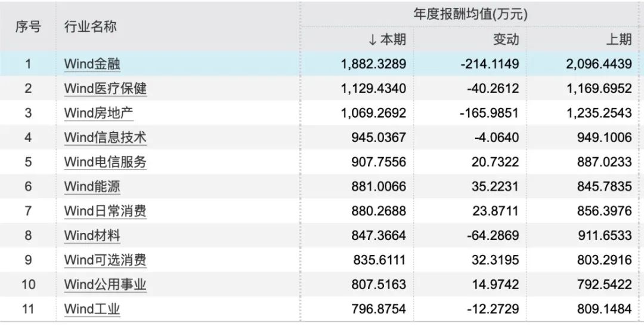Viewport: 644px width, 326px height.
Task: Open the Wind信息技术 industry link
Action: [x=105, y=137]
